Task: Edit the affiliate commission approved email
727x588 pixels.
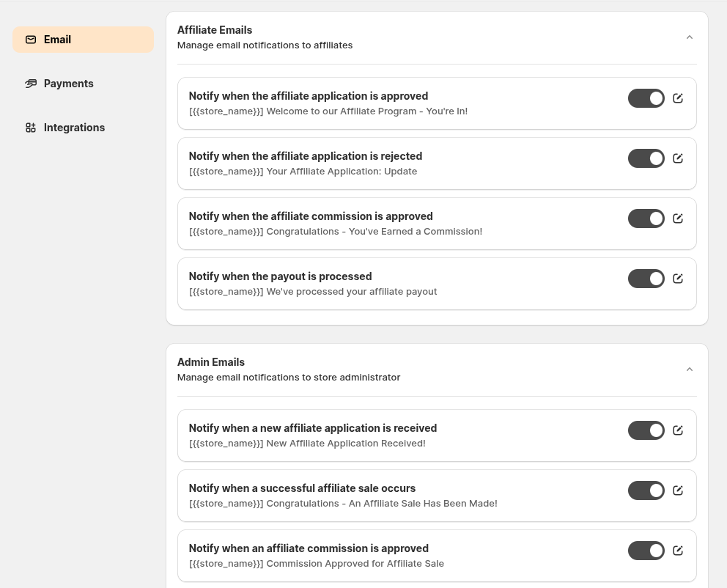Action: 678,218
